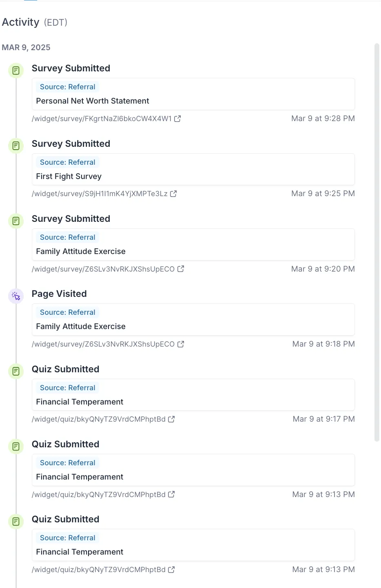The image size is (381, 588).
Task: Click the MAR 9, 2025 date header
Action: point(26,47)
